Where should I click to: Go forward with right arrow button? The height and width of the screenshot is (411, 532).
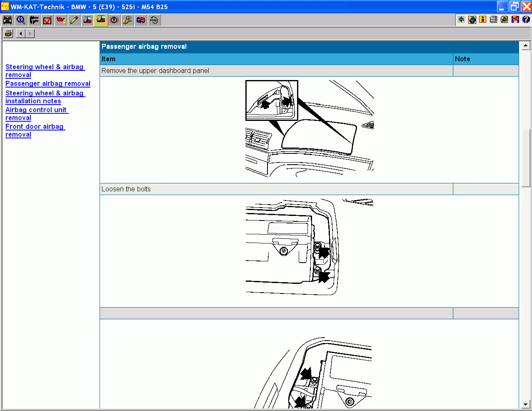[x=30, y=33]
